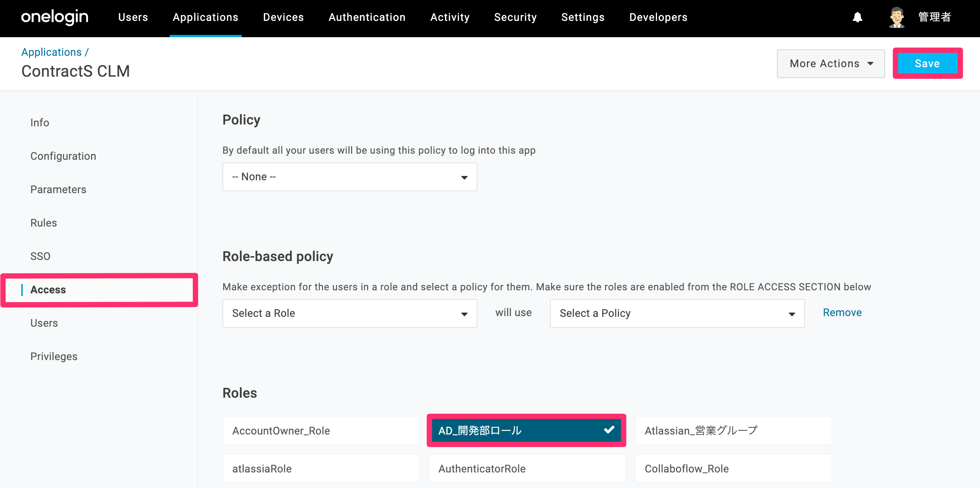Open the admin user avatar menu

pos(896,17)
